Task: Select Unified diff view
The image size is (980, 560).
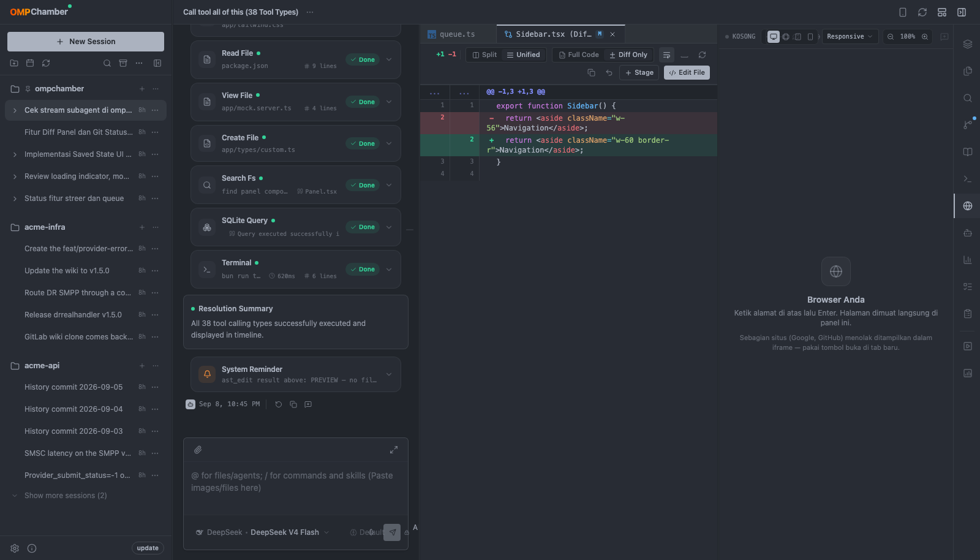Action: click(x=523, y=55)
